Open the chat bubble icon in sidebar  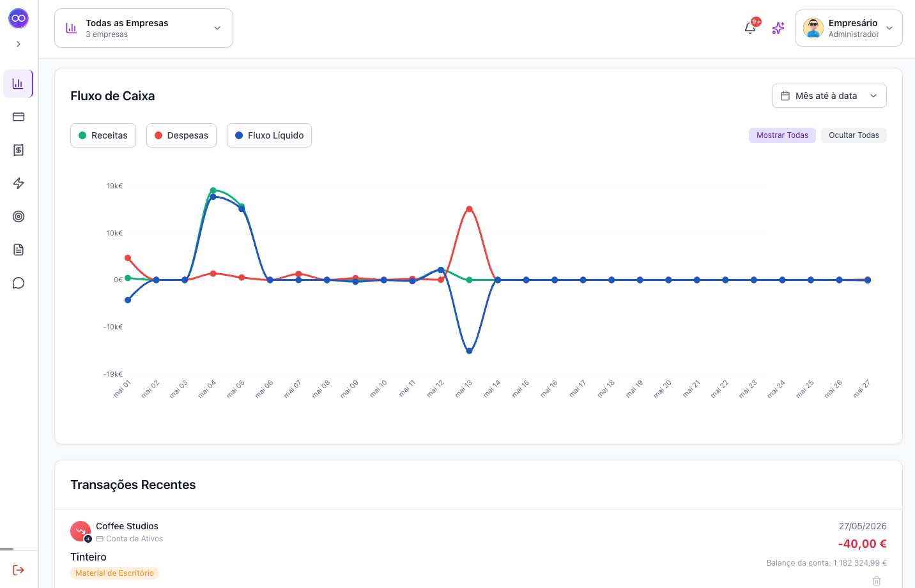(x=19, y=283)
